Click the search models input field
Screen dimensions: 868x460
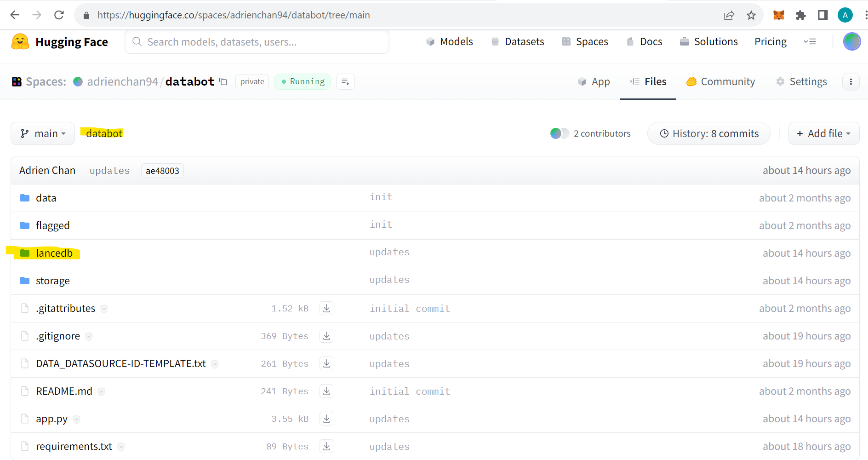click(257, 42)
